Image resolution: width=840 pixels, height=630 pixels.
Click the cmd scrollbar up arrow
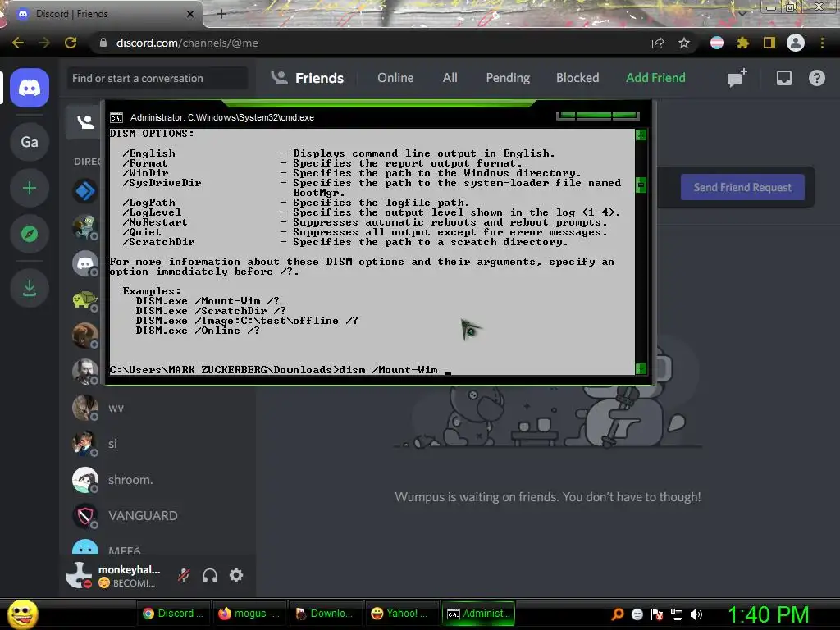click(x=641, y=135)
